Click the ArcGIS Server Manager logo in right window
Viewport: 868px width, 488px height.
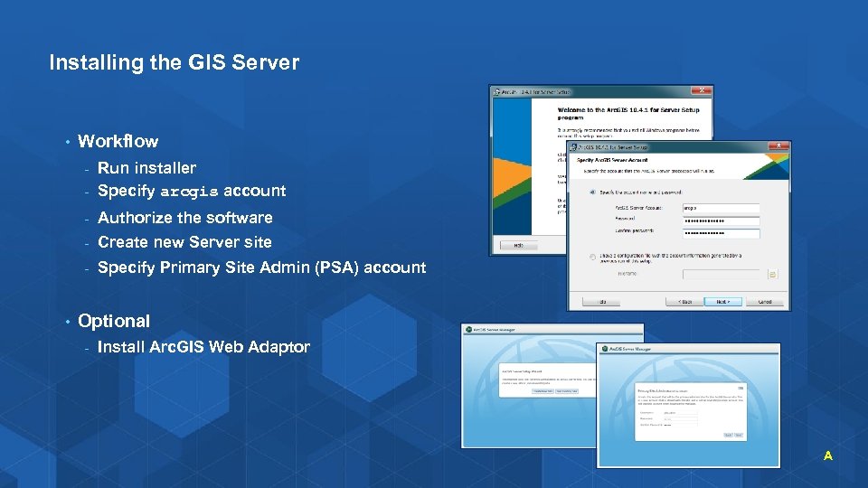coord(605,349)
